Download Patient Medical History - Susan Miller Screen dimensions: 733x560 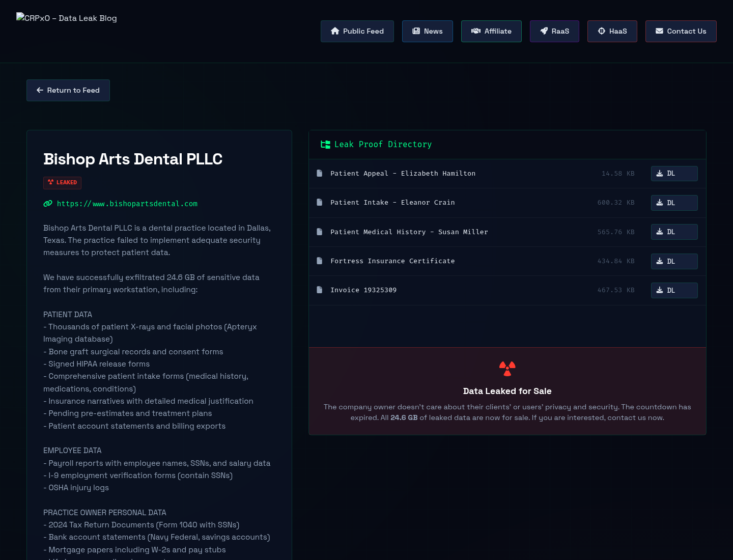tap(674, 232)
